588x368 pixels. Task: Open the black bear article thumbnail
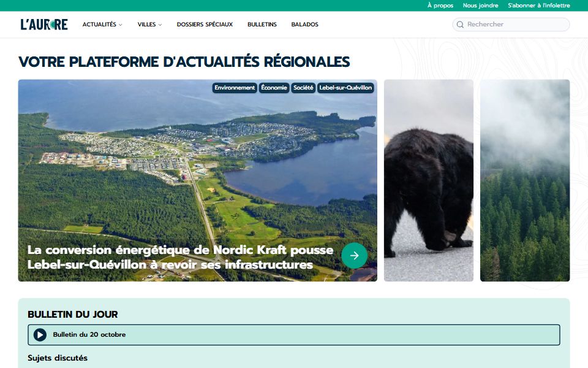429,180
